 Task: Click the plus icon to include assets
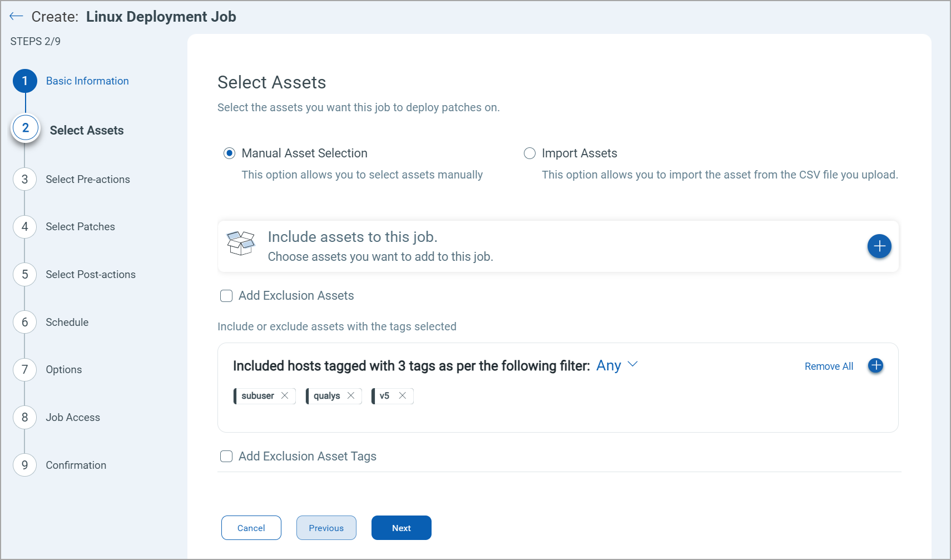(879, 246)
